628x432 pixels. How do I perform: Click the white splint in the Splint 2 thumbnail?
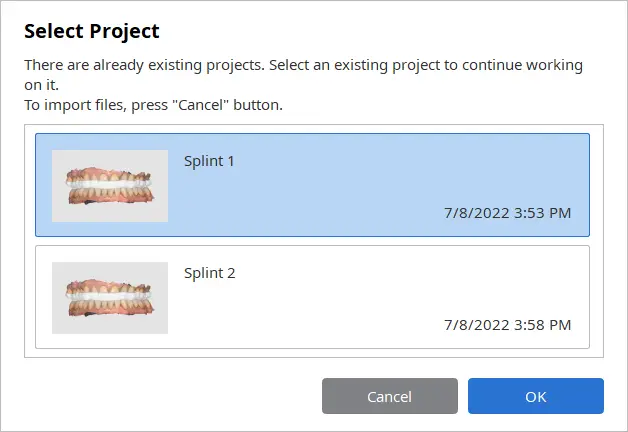pyautogui.click(x=109, y=296)
